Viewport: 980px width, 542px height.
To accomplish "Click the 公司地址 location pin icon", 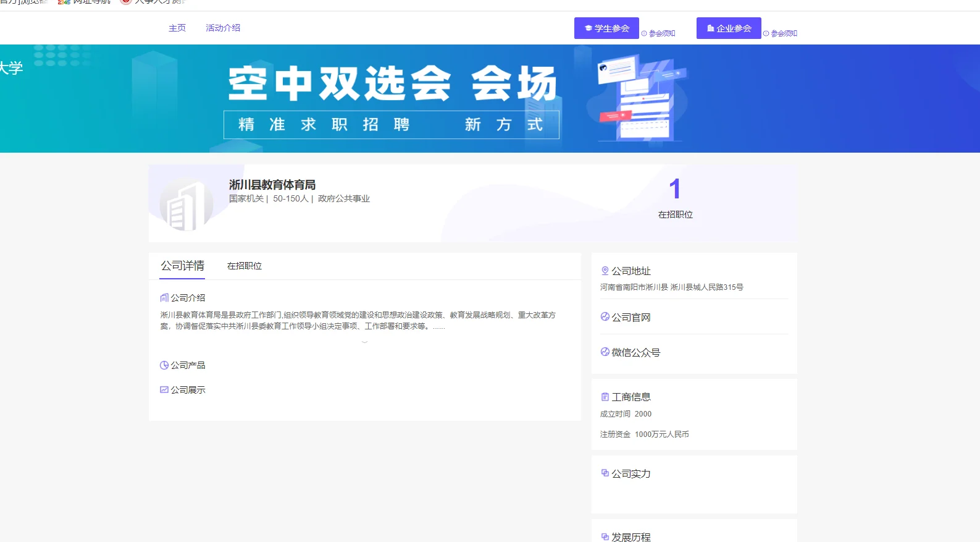I will point(605,271).
